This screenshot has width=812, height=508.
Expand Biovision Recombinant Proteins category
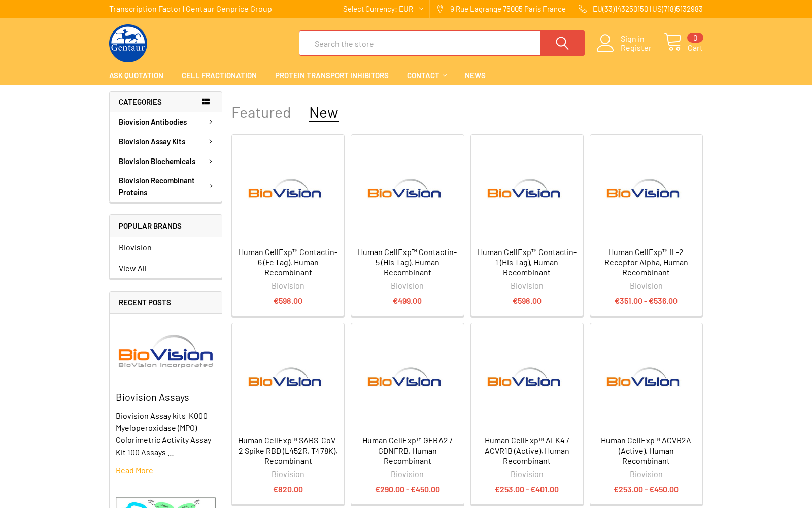point(211,186)
